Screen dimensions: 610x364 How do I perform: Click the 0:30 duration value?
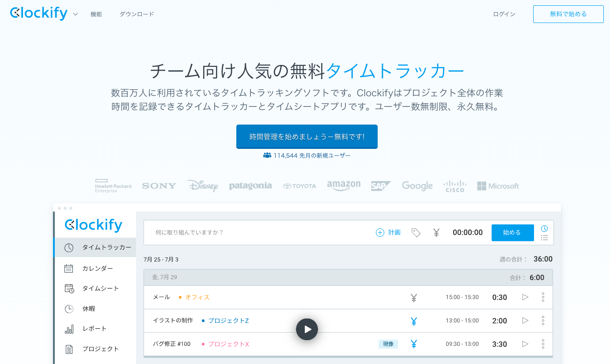point(500,298)
